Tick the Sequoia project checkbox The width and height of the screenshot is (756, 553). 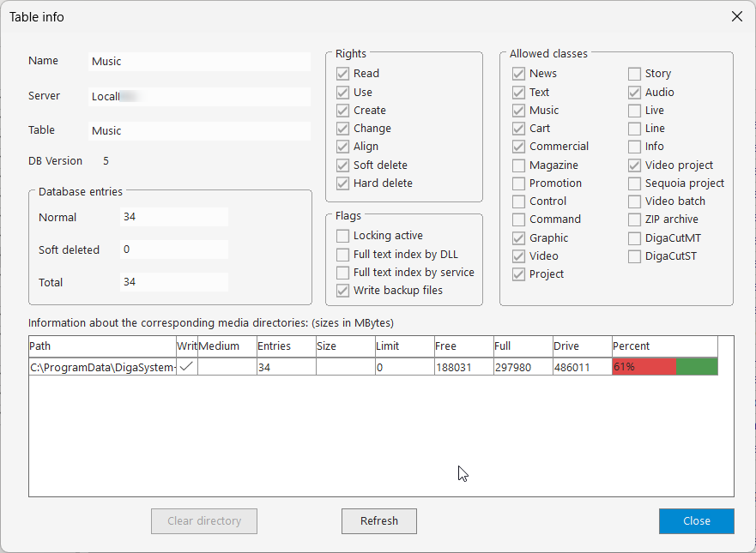tap(634, 183)
